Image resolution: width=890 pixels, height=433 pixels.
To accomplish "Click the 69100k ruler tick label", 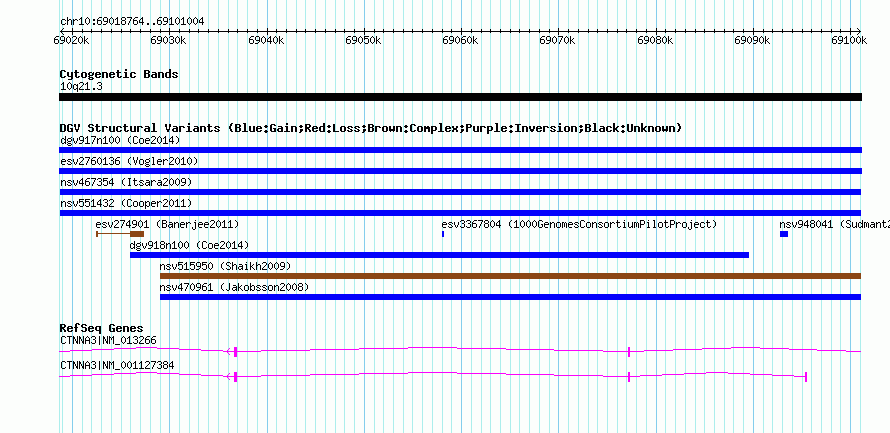I will 849,40.
